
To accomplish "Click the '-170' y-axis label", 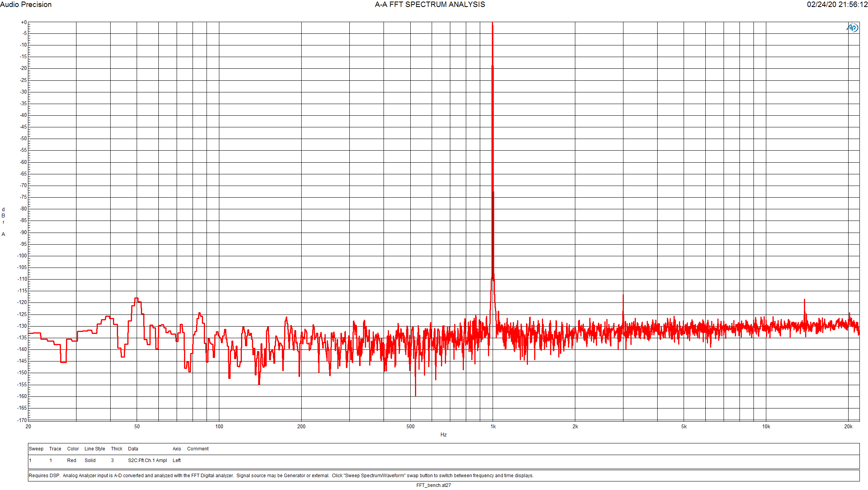I will tap(22, 420).
